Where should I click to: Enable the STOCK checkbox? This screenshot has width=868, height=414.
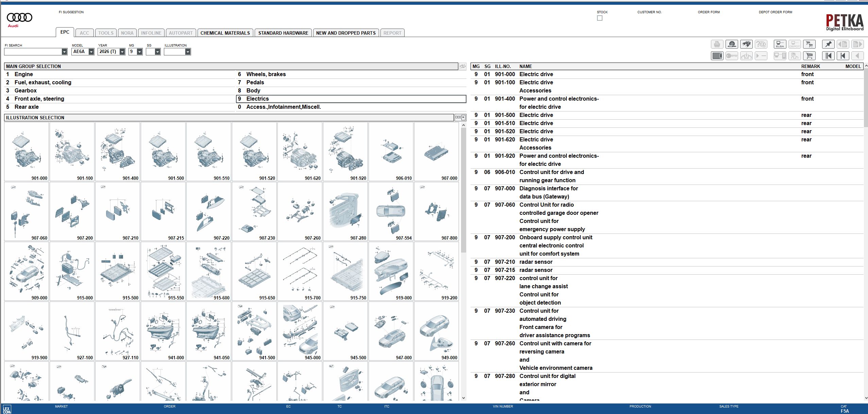coord(600,18)
